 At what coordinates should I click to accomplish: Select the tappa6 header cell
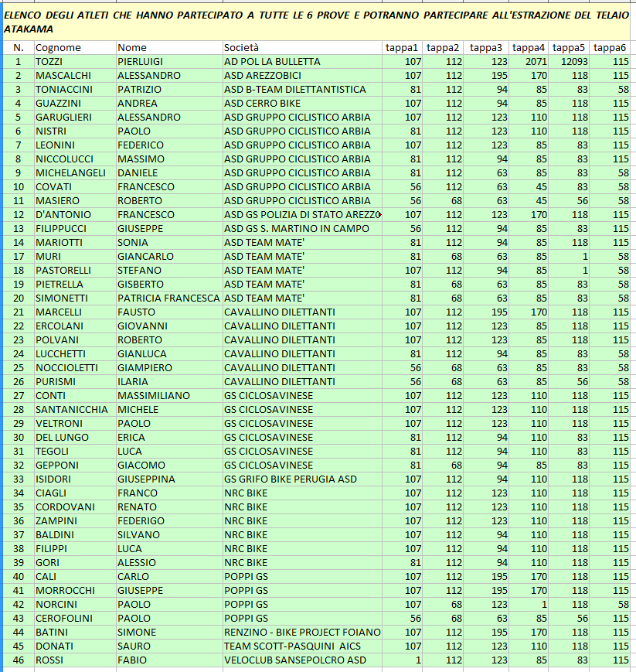610,48
